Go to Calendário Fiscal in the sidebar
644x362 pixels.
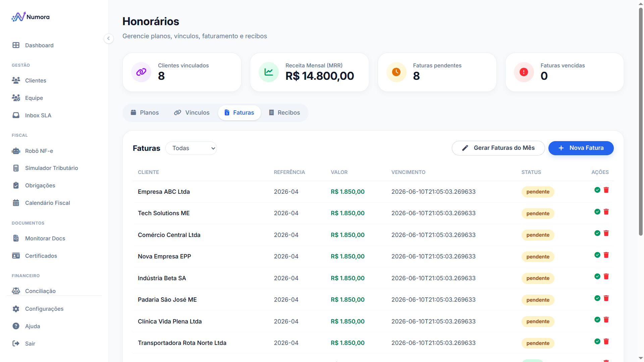tap(47, 203)
